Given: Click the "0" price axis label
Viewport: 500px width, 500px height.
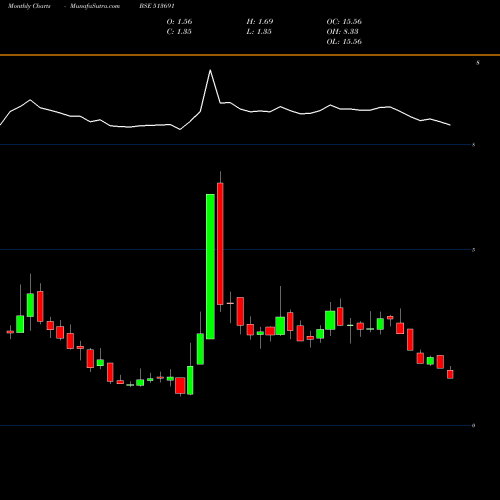Looking at the screenshot, I should pyautogui.click(x=474, y=425).
